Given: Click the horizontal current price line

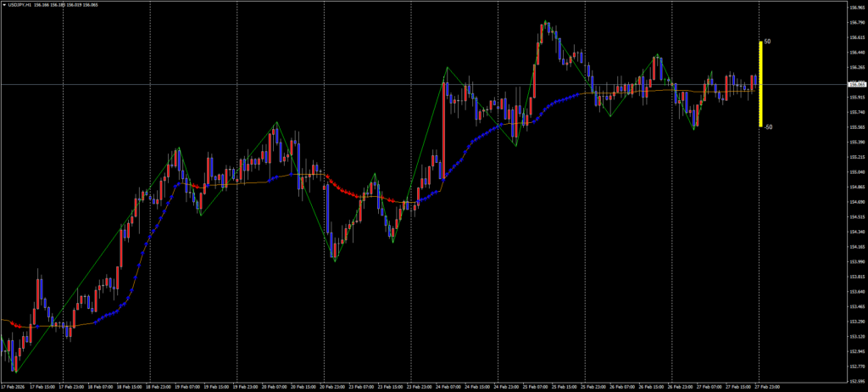Looking at the screenshot, I should point(254,84).
